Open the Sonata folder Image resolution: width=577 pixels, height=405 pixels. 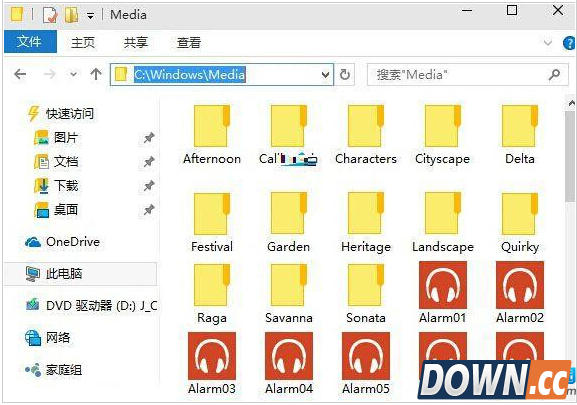pos(366,294)
